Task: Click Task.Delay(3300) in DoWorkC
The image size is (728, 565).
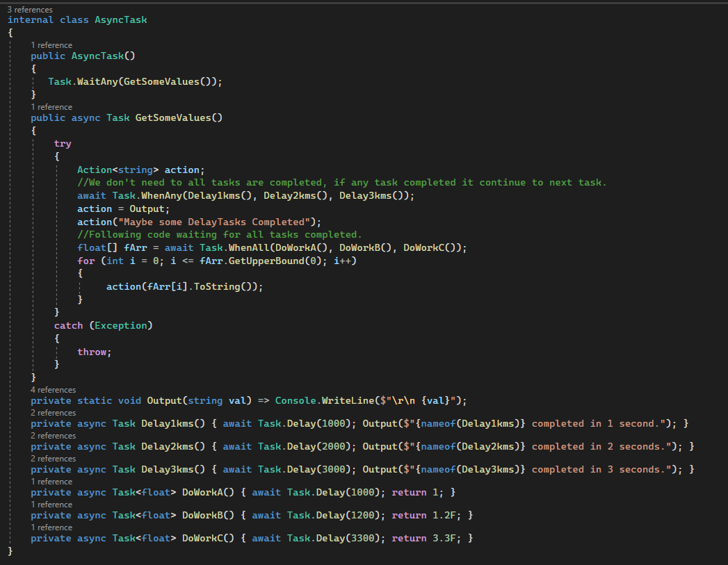Action: (333, 539)
